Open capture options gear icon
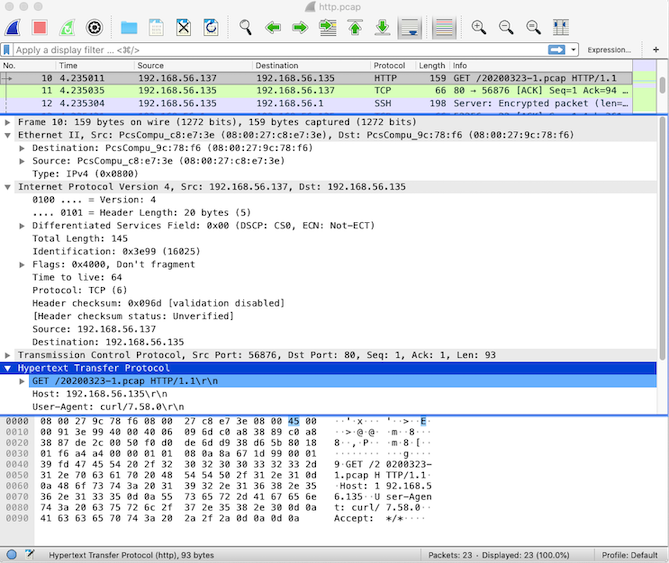 tap(94, 28)
